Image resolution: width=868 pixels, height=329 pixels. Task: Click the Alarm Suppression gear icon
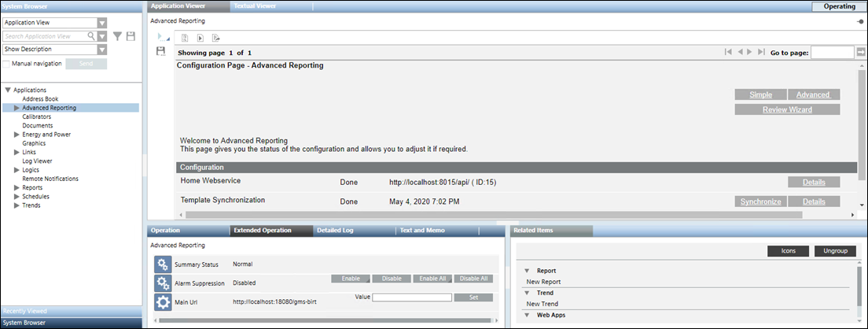tap(163, 283)
